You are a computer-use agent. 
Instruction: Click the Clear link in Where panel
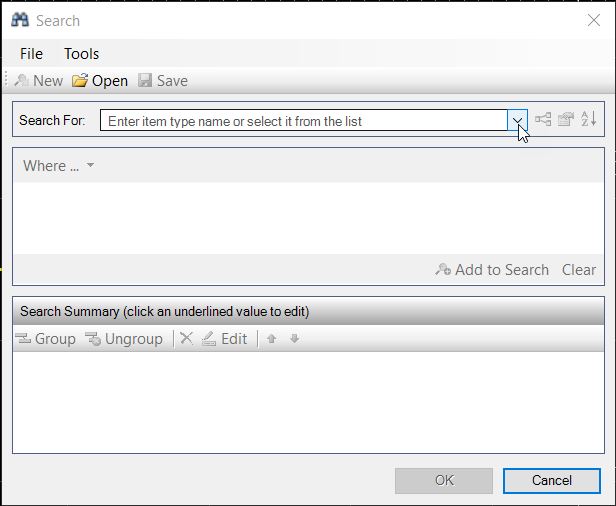[579, 270]
